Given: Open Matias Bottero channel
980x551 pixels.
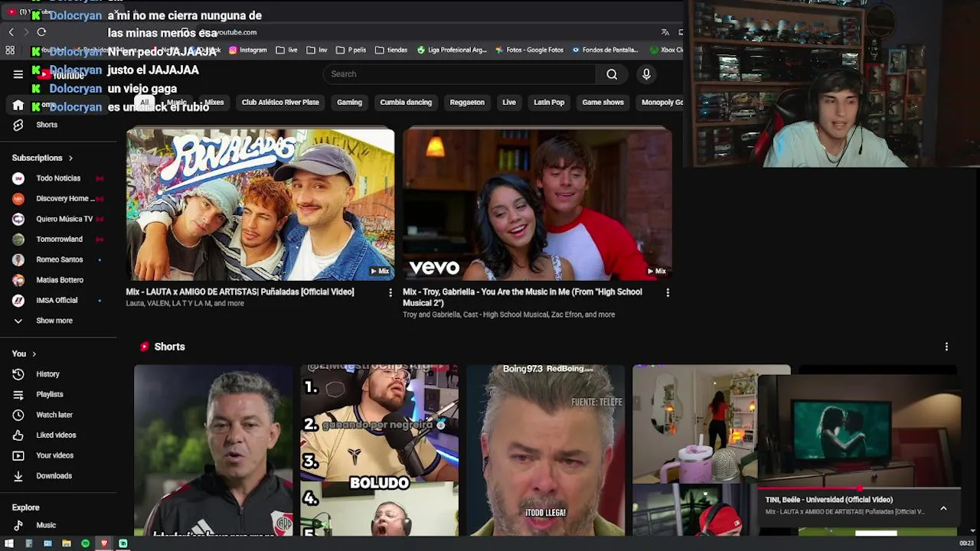Looking at the screenshot, I should (x=58, y=280).
